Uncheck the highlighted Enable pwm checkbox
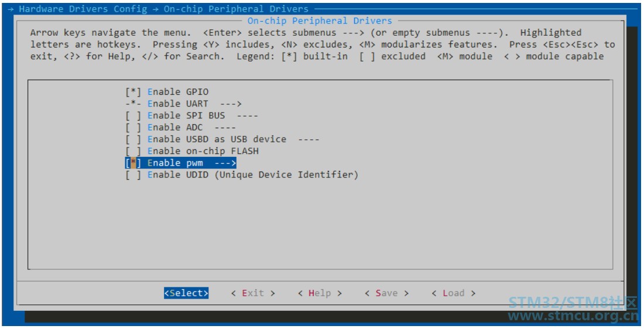644x329 pixels. click(x=133, y=163)
